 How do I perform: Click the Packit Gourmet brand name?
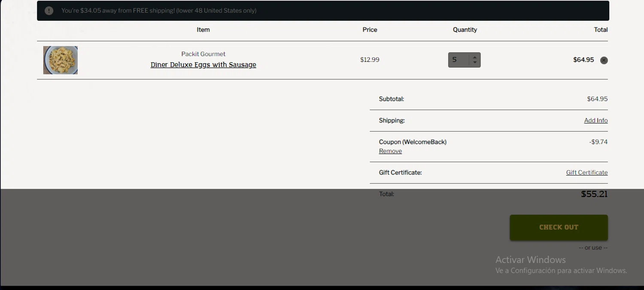(203, 54)
